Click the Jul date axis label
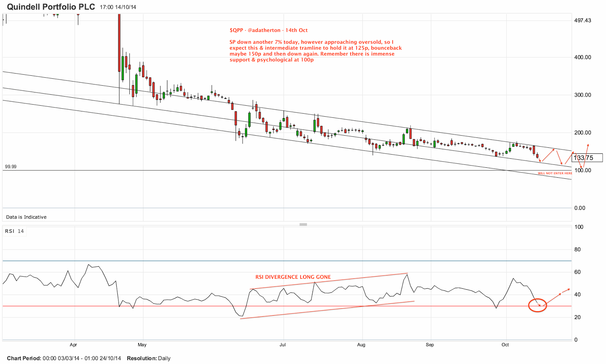 pyautogui.click(x=283, y=345)
